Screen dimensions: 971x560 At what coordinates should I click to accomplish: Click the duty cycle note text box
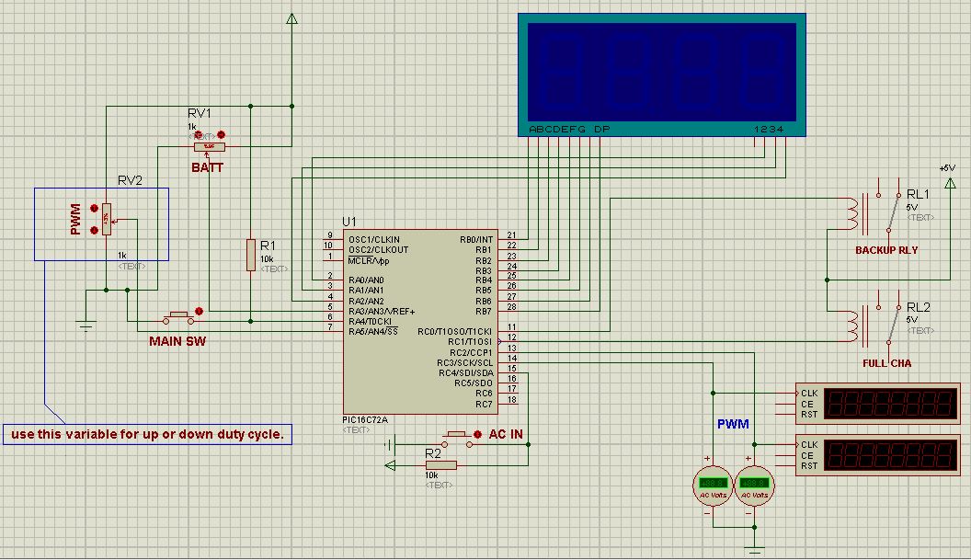pos(147,434)
